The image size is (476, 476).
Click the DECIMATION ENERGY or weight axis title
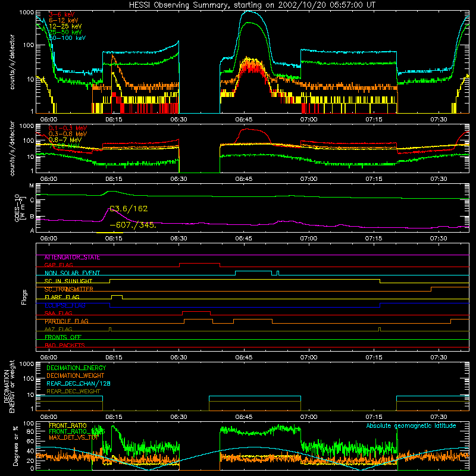point(10,386)
